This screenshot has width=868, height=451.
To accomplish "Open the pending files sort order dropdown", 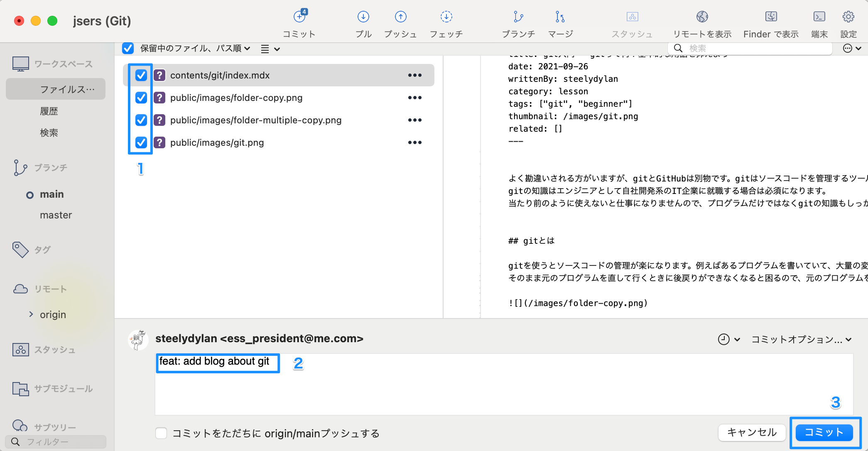I will pos(195,49).
